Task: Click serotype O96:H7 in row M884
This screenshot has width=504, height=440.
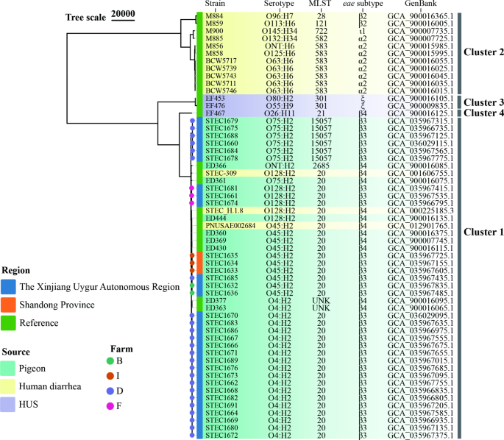Action: 280,16
